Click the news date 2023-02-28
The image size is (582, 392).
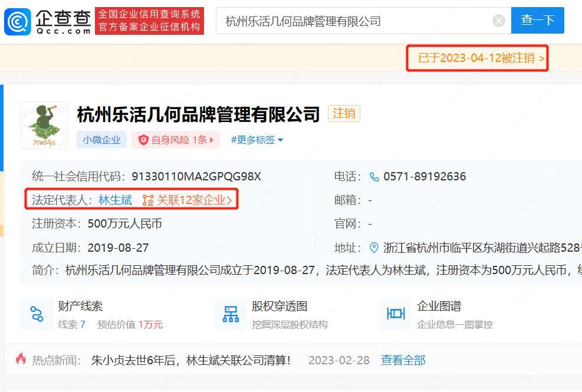pyautogui.click(x=339, y=360)
